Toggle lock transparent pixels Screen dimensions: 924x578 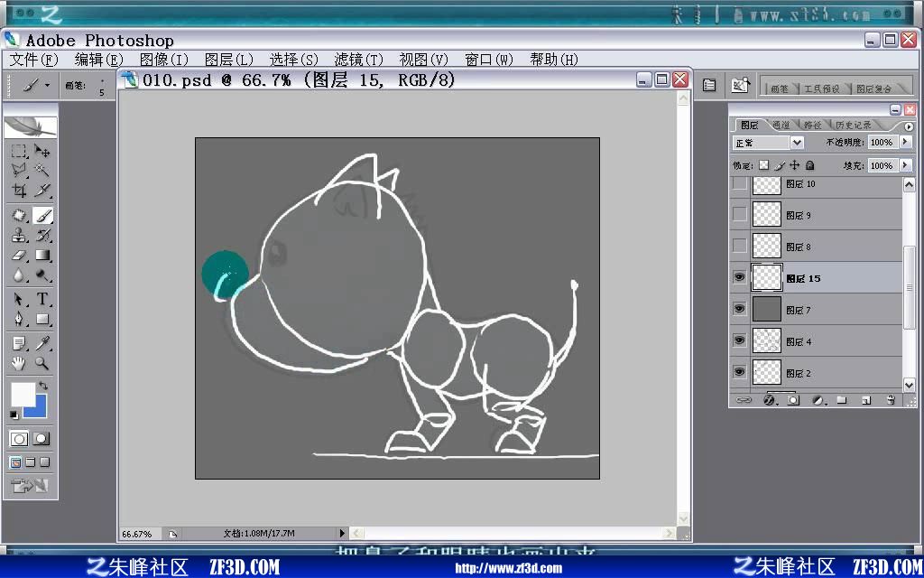coord(763,165)
